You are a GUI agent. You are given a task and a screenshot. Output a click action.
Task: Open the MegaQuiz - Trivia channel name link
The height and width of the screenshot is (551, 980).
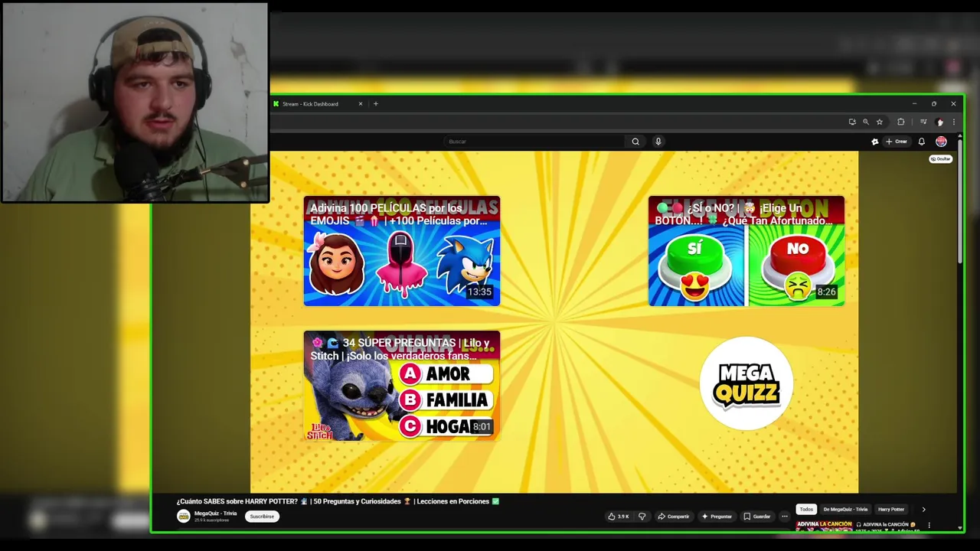click(215, 514)
